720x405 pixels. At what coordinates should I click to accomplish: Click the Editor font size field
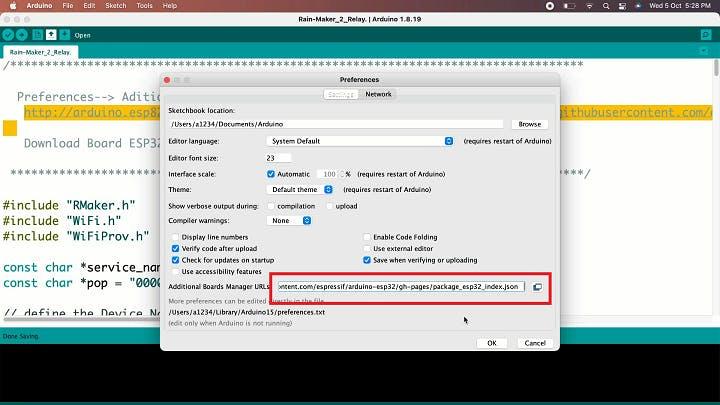click(x=278, y=158)
